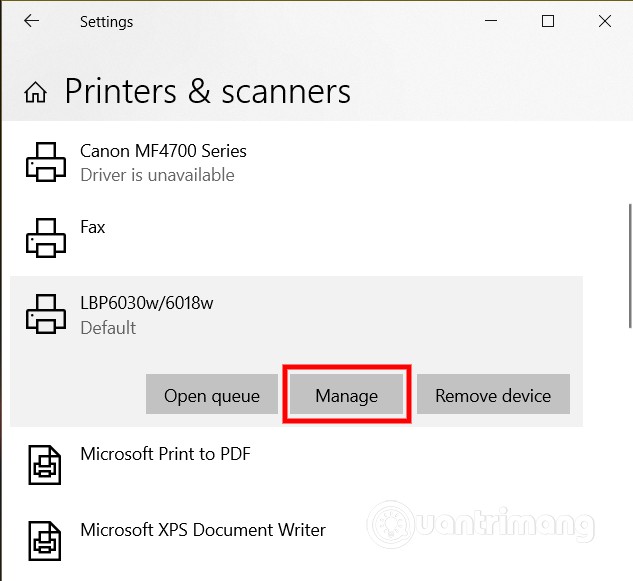Select Canon MF4700 Series in list
This screenshot has width=633, height=581.
(x=163, y=151)
